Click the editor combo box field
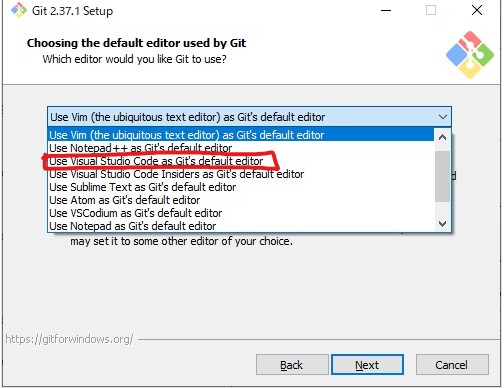 tap(249, 117)
